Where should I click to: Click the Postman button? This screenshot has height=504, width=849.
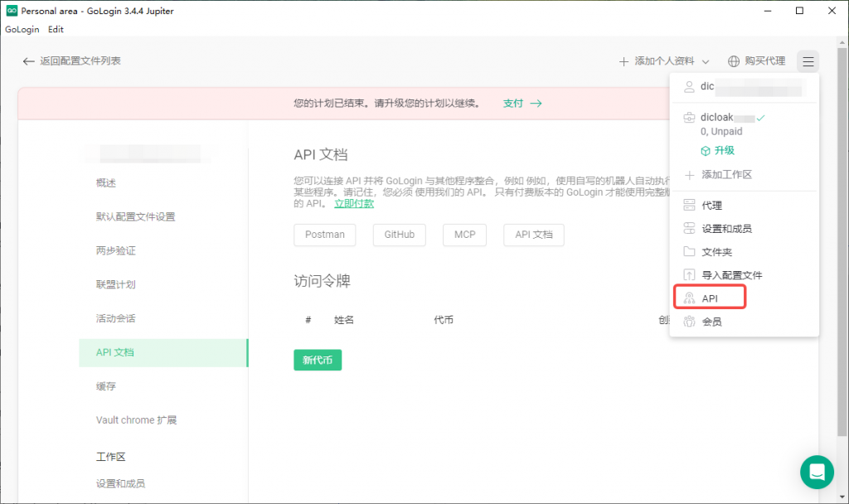pyautogui.click(x=325, y=235)
